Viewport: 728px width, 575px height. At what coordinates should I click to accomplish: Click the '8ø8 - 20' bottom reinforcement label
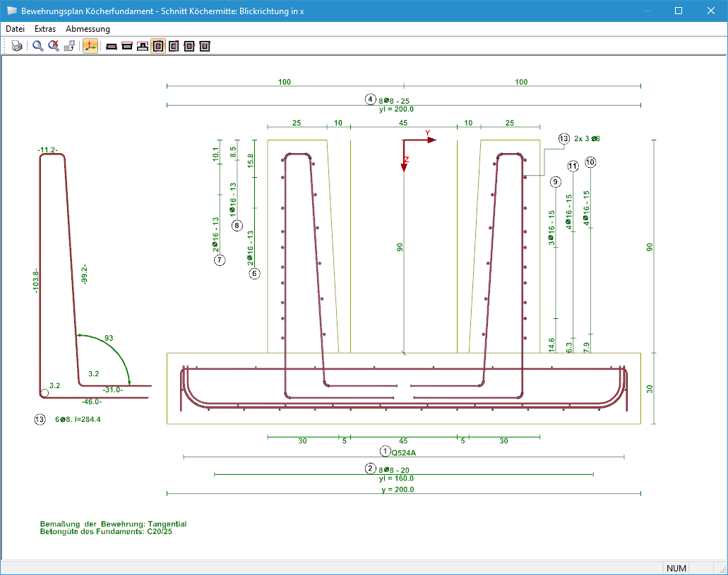pyautogui.click(x=394, y=470)
